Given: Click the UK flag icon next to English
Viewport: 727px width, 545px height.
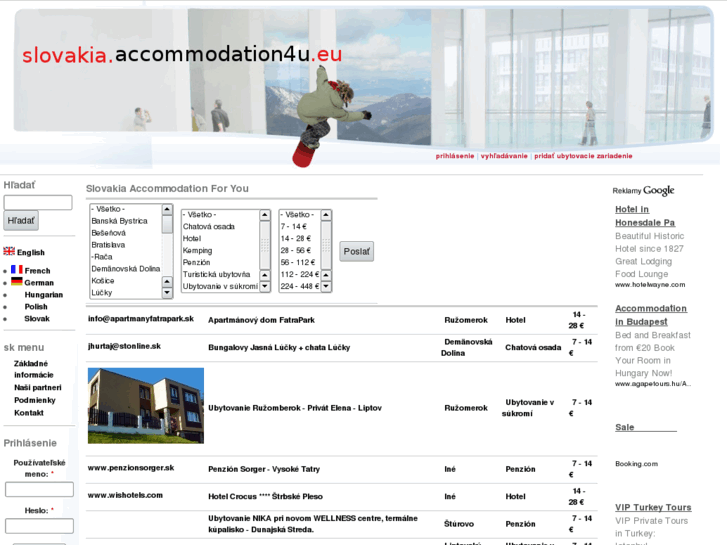Looking at the screenshot, I should click(9, 251).
